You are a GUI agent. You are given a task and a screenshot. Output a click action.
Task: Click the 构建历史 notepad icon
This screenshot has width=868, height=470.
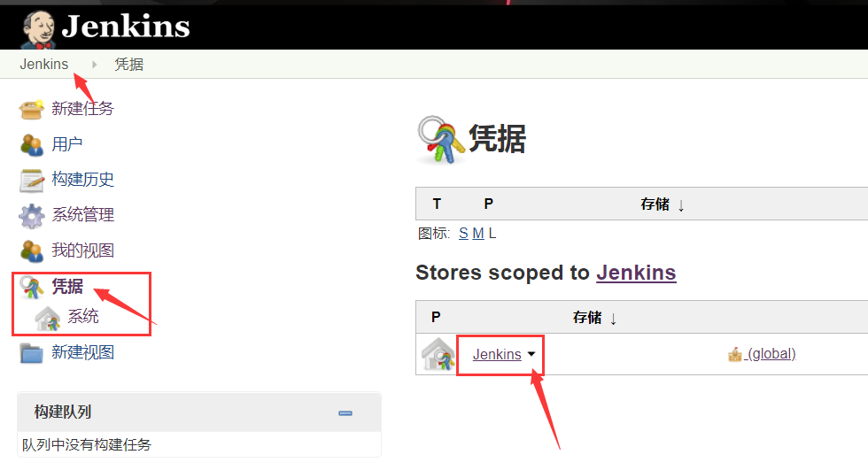pyautogui.click(x=32, y=181)
